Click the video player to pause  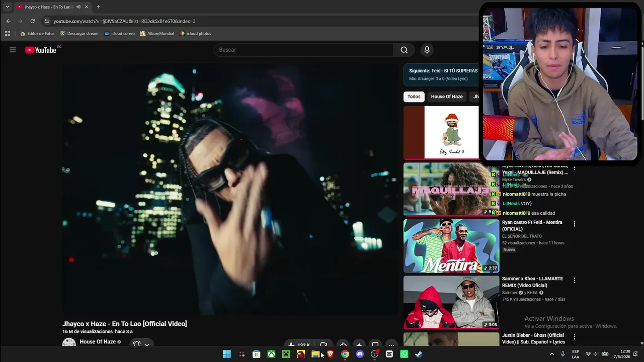click(x=229, y=189)
